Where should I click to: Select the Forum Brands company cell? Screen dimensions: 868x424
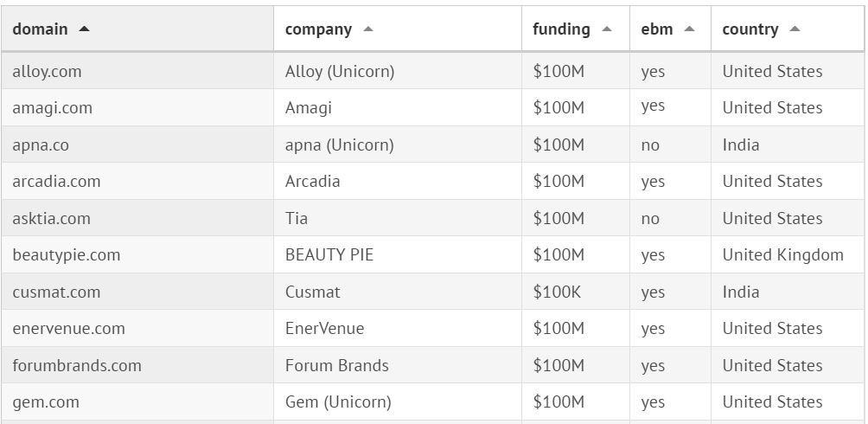pos(336,366)
